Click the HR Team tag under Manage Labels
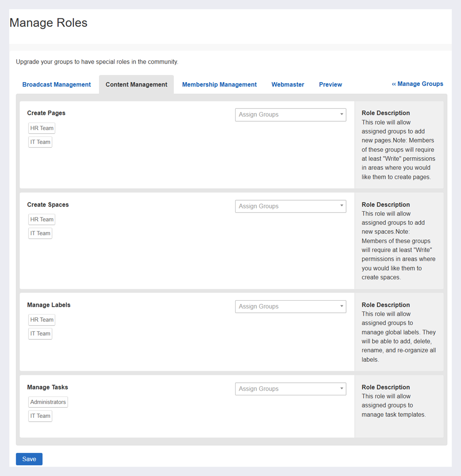Viewport: 461px width, 476px height. [41, 320]
